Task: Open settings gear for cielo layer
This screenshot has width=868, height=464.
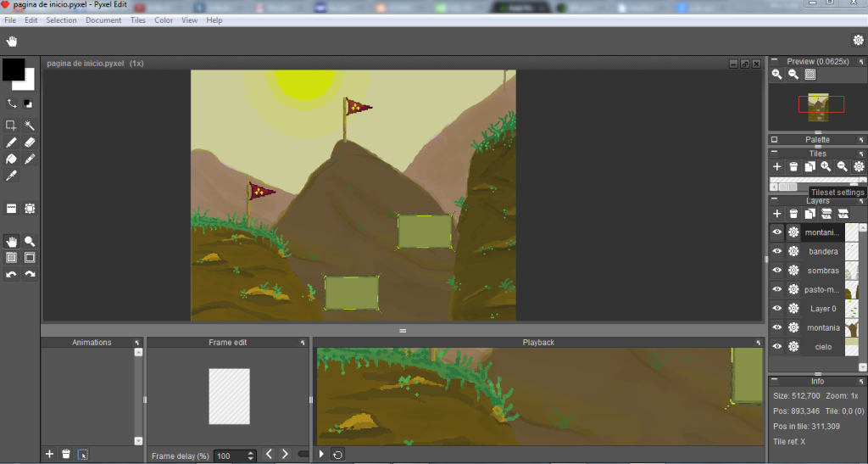Action: [793, 347]
